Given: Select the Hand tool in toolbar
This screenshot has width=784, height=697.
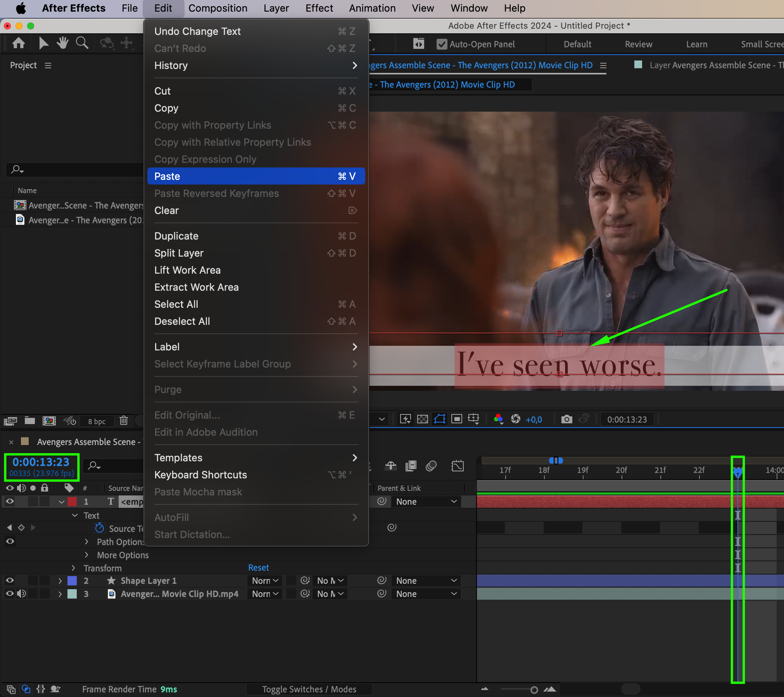Looking at the screenshot, I should (62, 43).
